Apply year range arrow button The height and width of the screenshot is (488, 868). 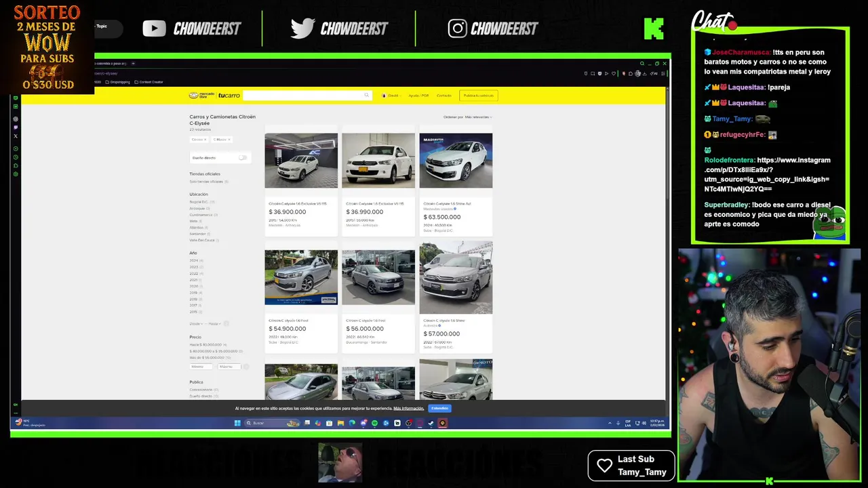coord(226,323)
